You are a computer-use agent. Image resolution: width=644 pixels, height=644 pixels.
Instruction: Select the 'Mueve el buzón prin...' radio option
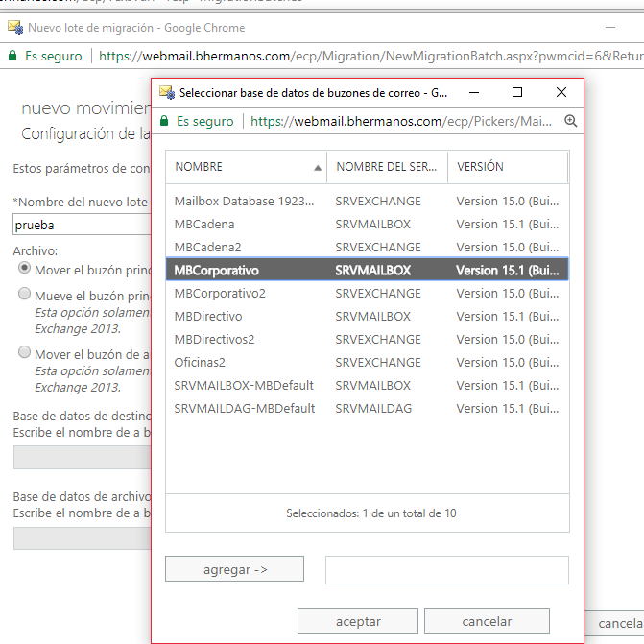24,294
